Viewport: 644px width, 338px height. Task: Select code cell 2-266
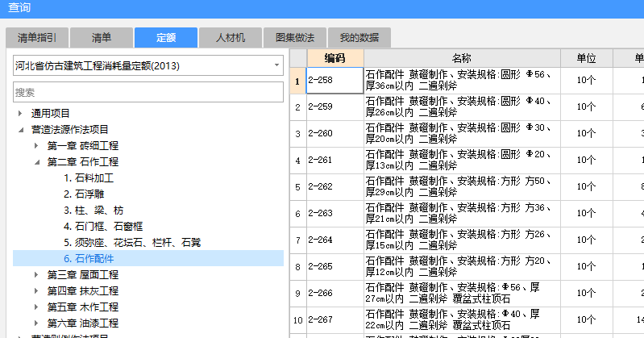pos(335,294)
